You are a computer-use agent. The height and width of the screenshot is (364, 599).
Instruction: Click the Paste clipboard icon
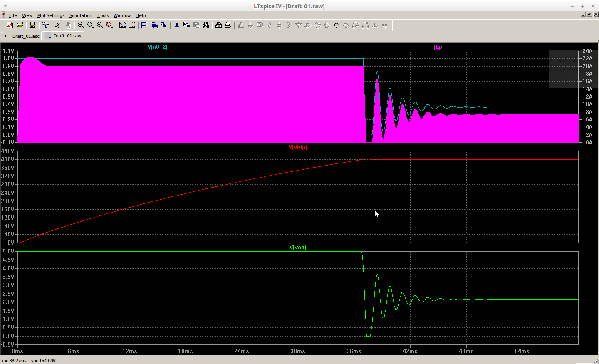coord(196,25)
